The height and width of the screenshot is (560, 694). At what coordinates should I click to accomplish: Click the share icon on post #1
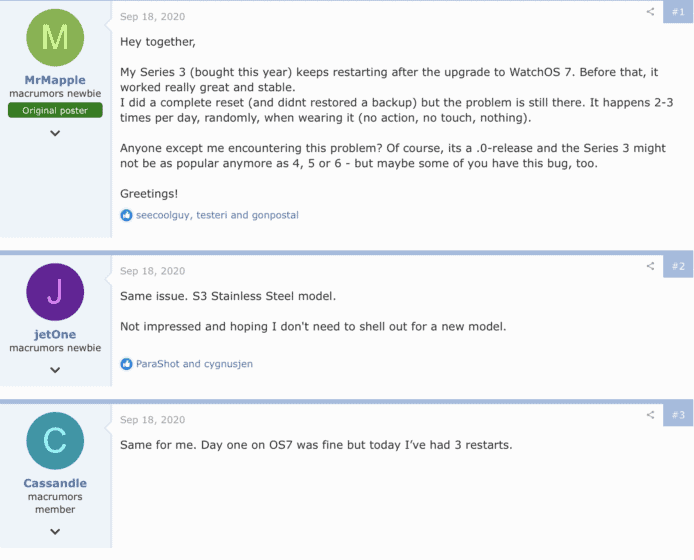pos(650,12)
